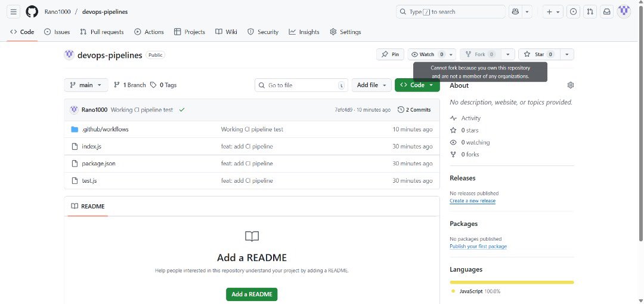Screen dimensions: 644x304
Task: Open the Fork dropdown arrow
Action: tap(507, 54)
